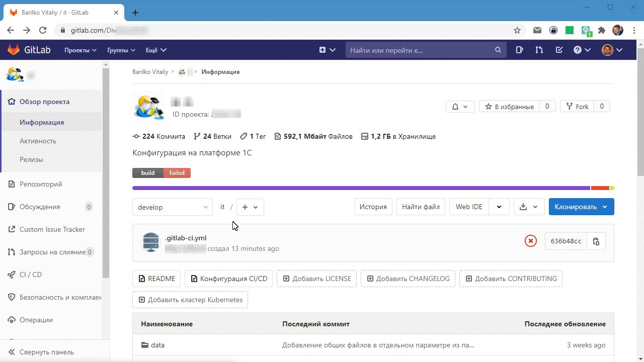Open the merge requests icon in navbar
Viewport: 644px width, 362px height.
point(539,50)
